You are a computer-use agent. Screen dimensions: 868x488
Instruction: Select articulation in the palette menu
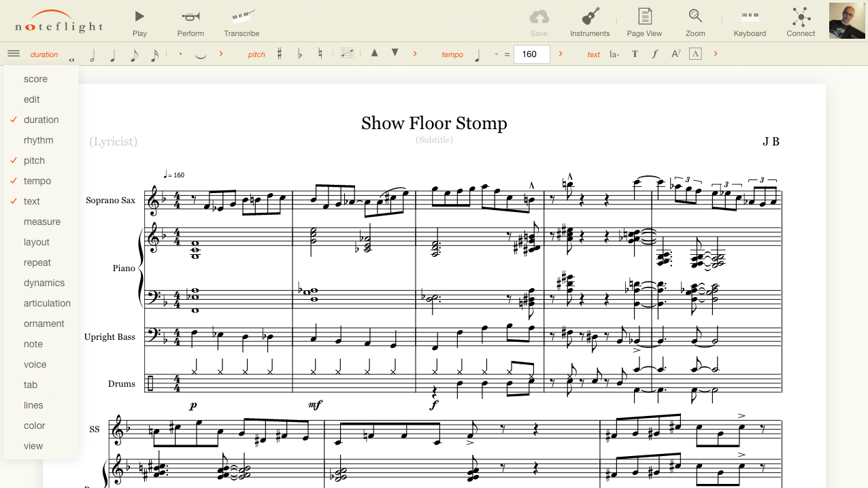[x=47, y=303]
